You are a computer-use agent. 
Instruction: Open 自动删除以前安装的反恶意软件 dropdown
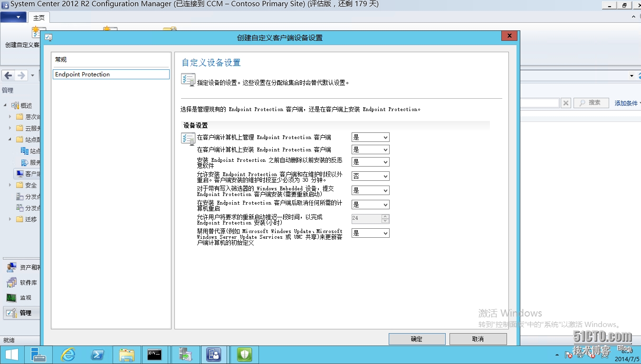coord(370,162)
